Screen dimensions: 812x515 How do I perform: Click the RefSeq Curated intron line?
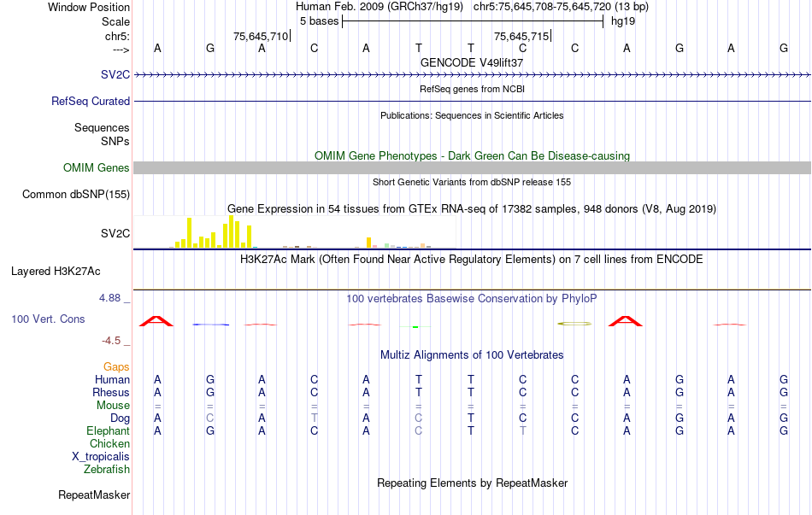pos(472,102)
